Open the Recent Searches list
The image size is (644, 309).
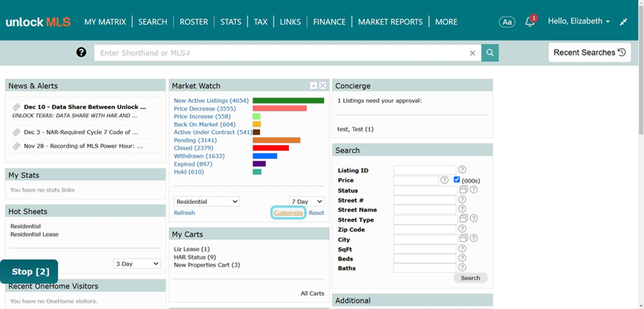pyautogui.click(x=589, y=53)
